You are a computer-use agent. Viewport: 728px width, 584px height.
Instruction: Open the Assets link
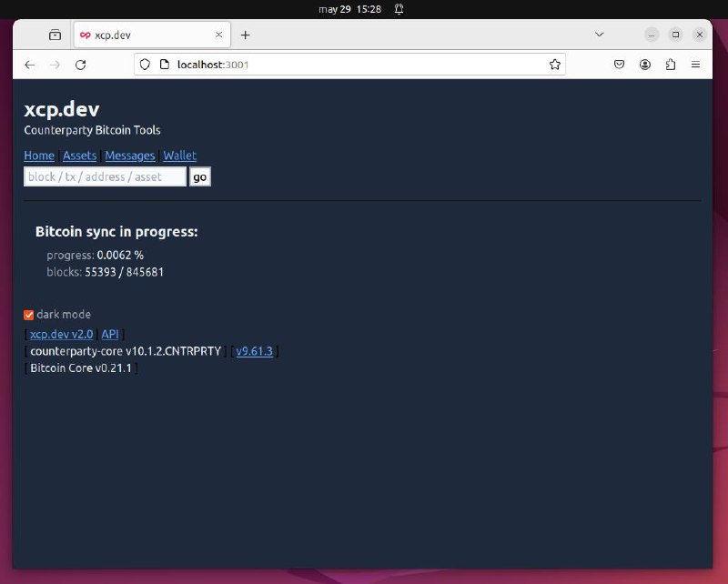click(80, 156)
